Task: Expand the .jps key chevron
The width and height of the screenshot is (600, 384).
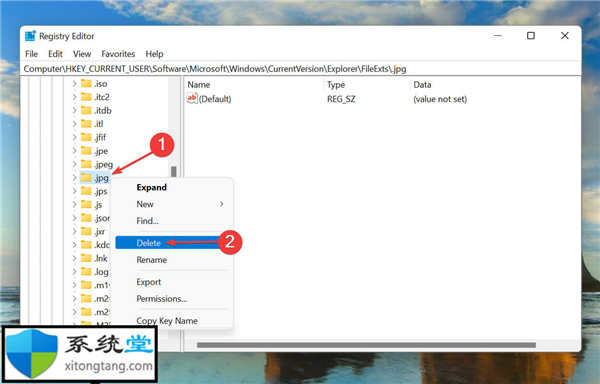Action: (75, 191)
